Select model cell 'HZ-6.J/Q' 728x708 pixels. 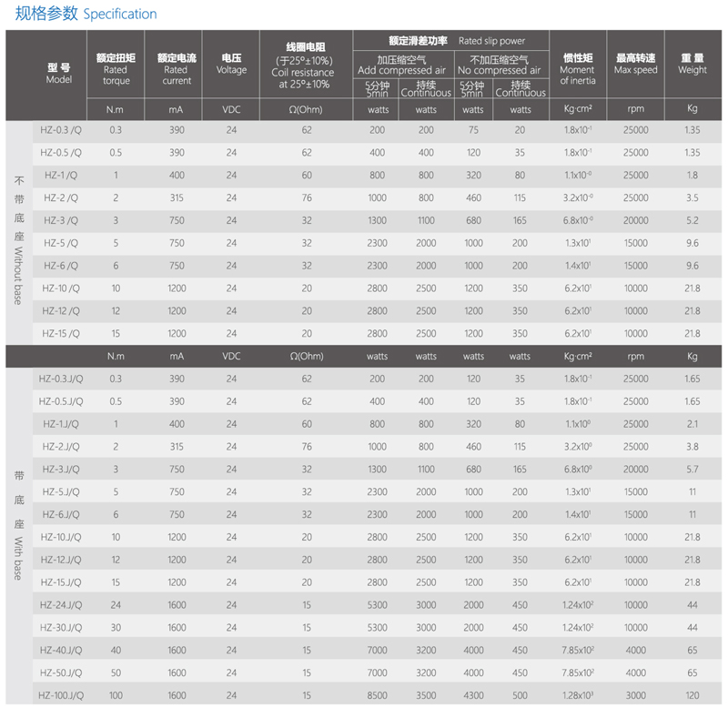click(x=61, y=515)
